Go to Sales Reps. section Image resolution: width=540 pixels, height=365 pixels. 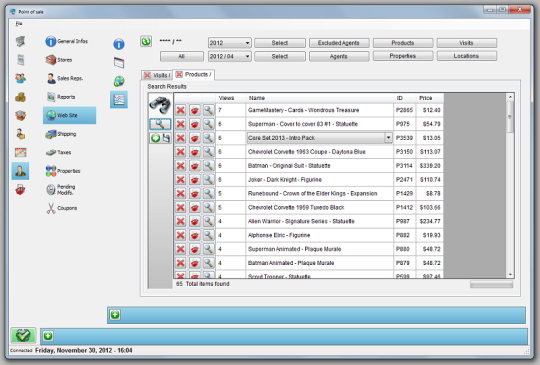coord(65,79)
